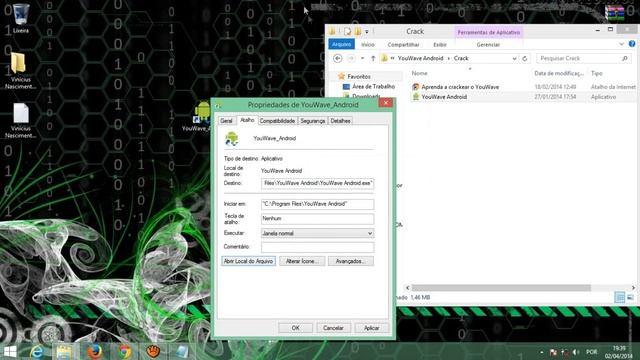Expand recent locations dropdown in explorer
Viewport: 640px width, 360px height.
[362, 58]
